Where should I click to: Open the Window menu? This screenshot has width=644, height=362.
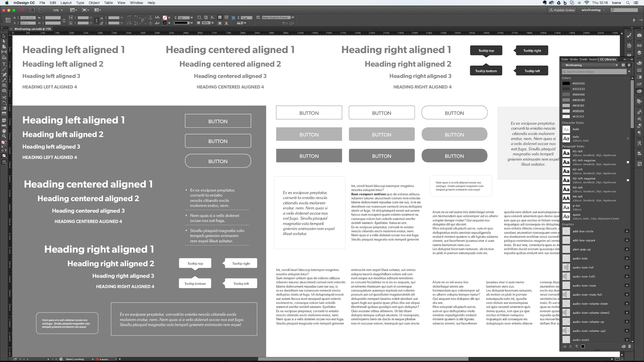point(136,3)
